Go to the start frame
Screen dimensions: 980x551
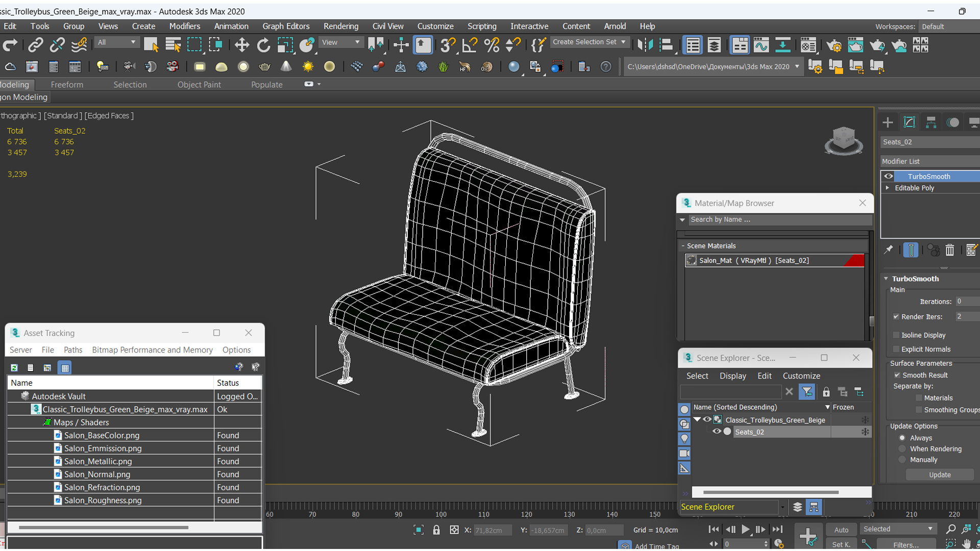[714, 530]
